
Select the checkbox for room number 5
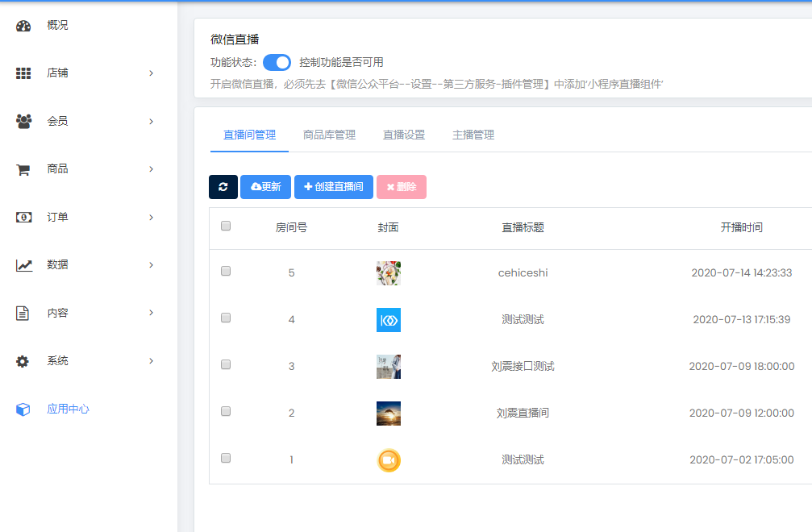[226, 272]
